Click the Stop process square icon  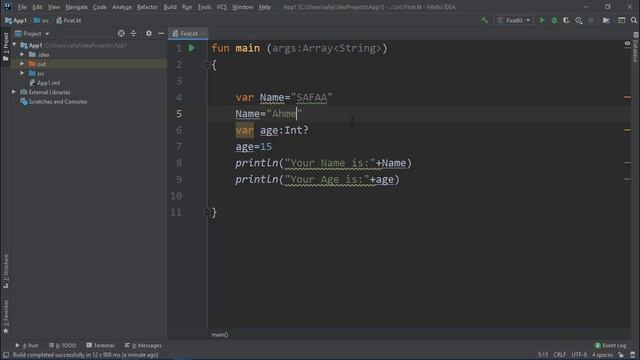point(591,20)
